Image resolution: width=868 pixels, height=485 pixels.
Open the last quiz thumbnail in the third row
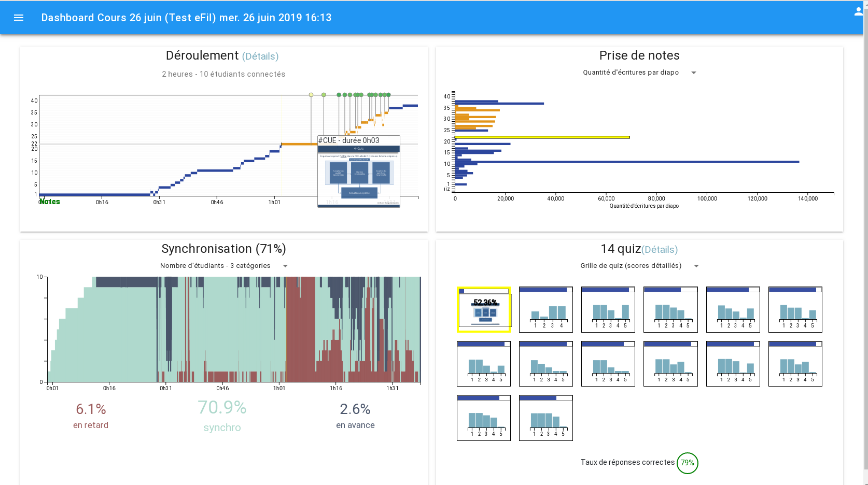pos(546,418)
